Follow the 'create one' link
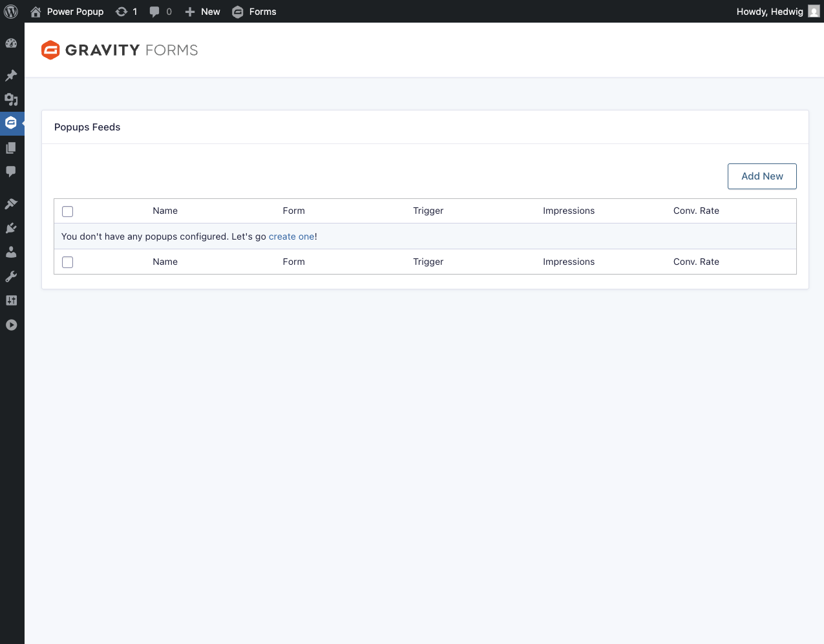Image resolution: width=824 pixels, height=644 pixels. point(291,236)
